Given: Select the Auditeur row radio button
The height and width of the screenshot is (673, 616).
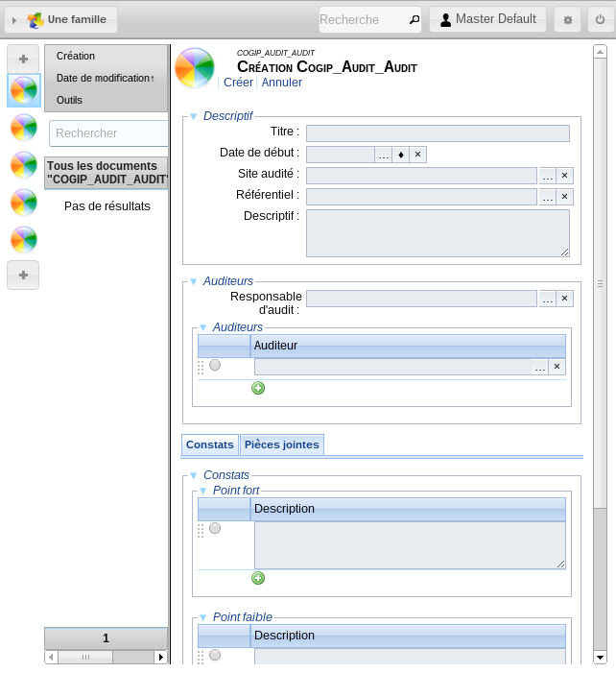Looking at the screenshot, I should click(x=215, y=365).
